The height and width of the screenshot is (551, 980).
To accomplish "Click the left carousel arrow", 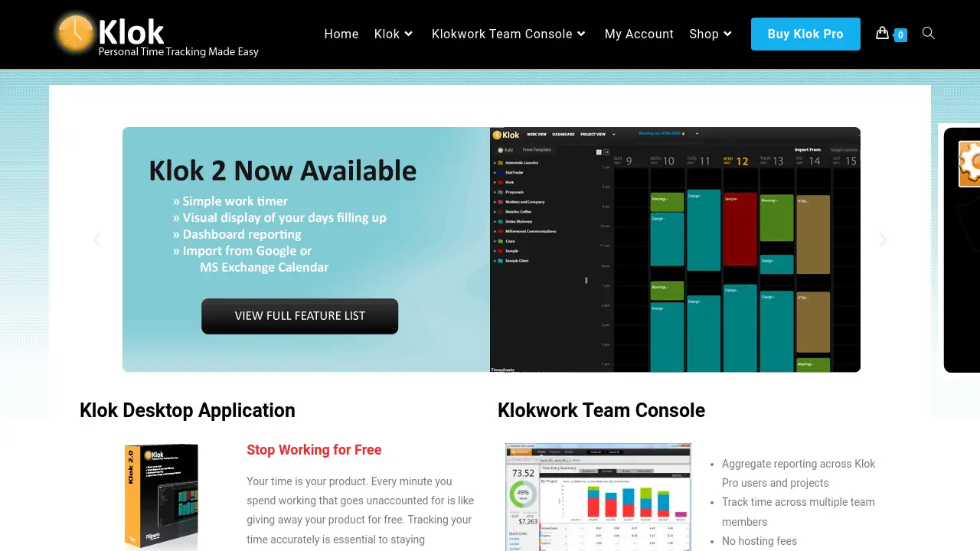I will [x=97, y=239].
